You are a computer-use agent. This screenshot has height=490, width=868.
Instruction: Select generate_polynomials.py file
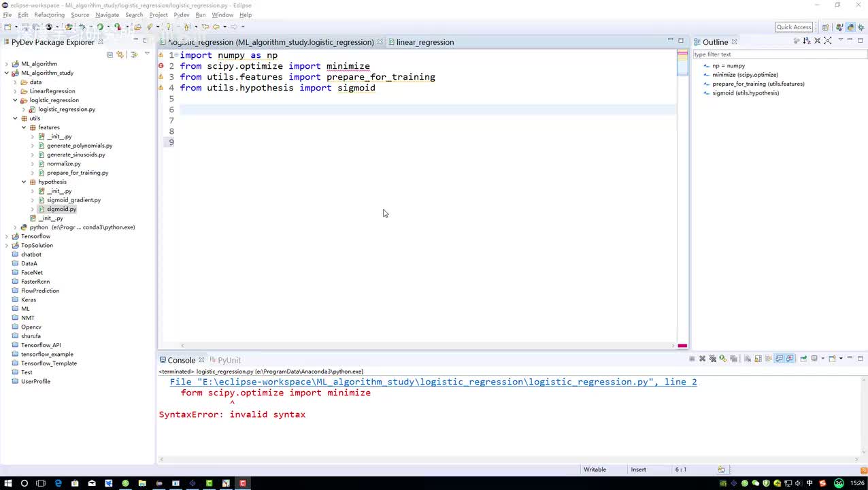click(80, 146)
